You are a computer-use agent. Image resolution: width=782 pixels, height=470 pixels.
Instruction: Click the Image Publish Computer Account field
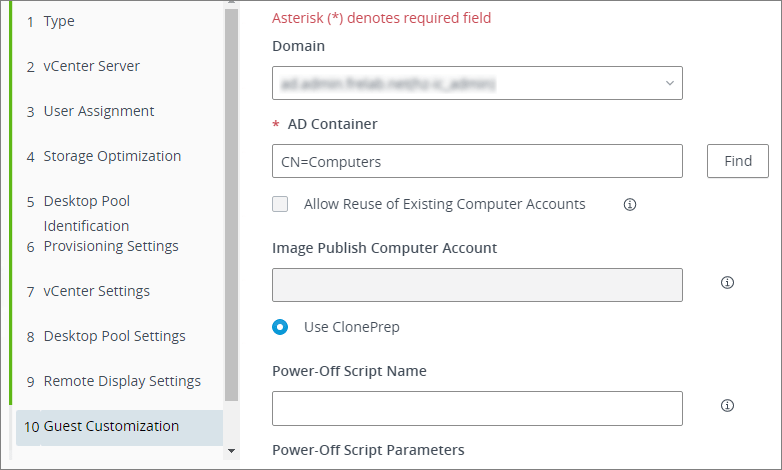(x=477, y=285)
